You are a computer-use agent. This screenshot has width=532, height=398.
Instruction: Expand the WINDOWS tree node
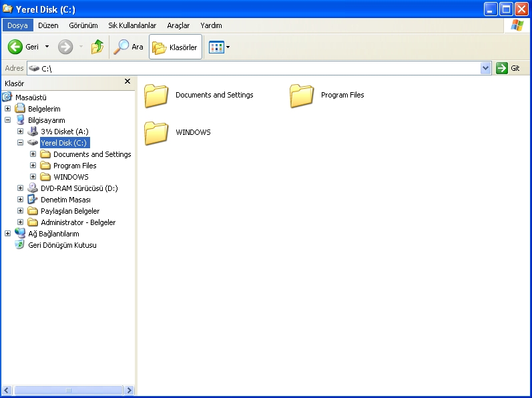[x=33, y=176]
